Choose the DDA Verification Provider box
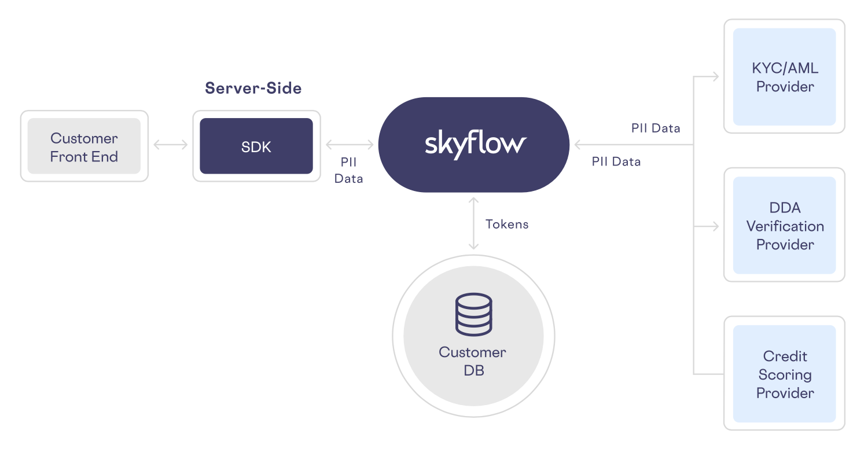This screenshot has width=868, height=456. 784,226
